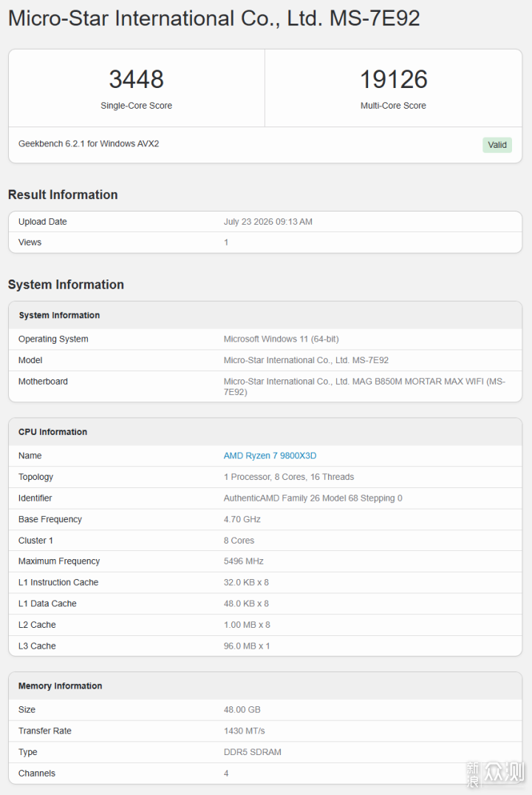Viewport: 532px width, 795px height.
Task: Select the 1.00 MB x 8 L2 value
Action: click(x=247, y=625)
